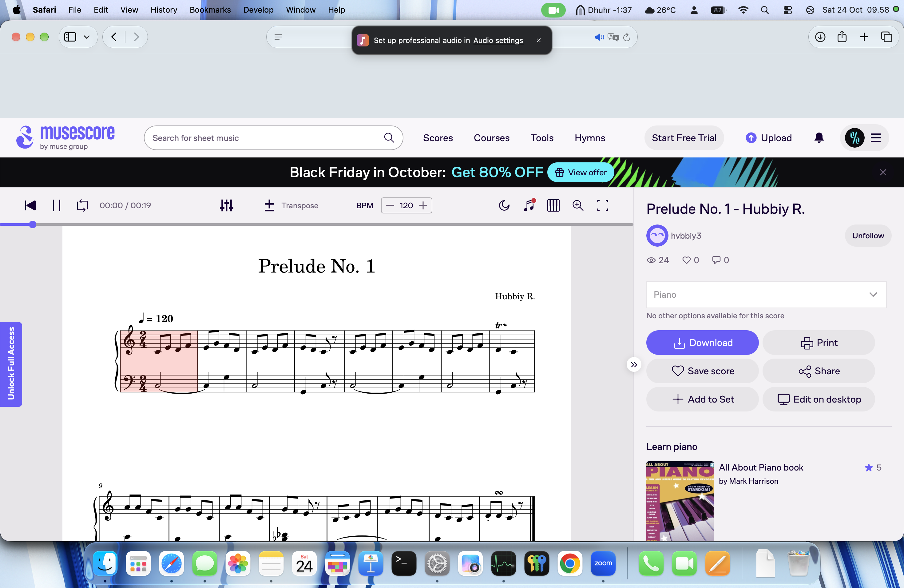The image size is (904, 588).
Task: Enter fullscreen score view
Action: pyautogui.click(x=602, y=205)
